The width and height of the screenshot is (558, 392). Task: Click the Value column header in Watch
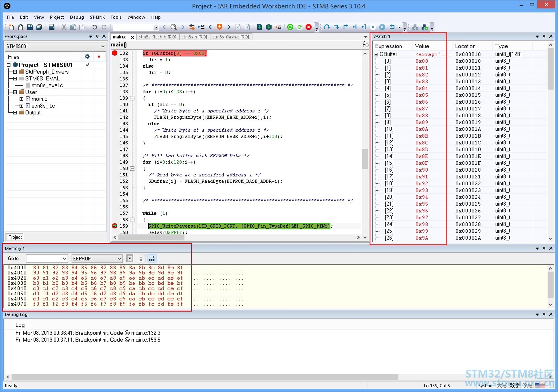[432, 46]
